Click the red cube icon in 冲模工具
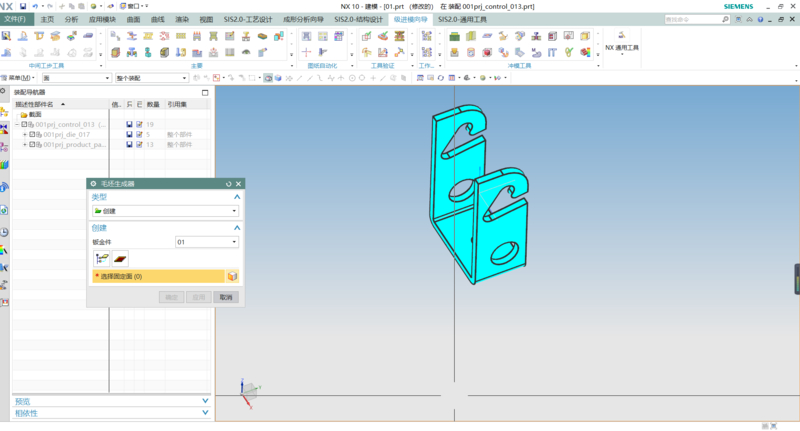This screenshot has height=431, width=800. pos(487,53)
